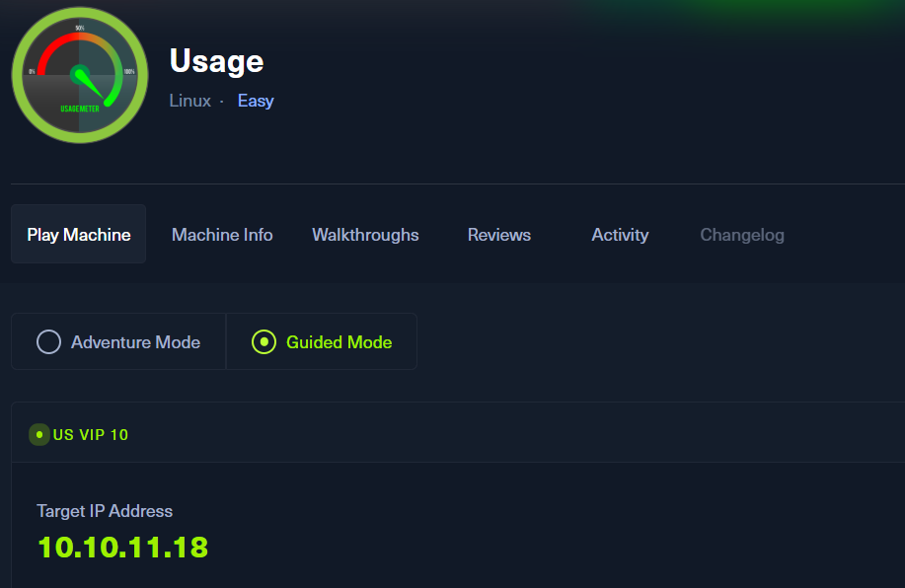Click the Linux OS label
The image size is (905, 588).
[189, 101]
